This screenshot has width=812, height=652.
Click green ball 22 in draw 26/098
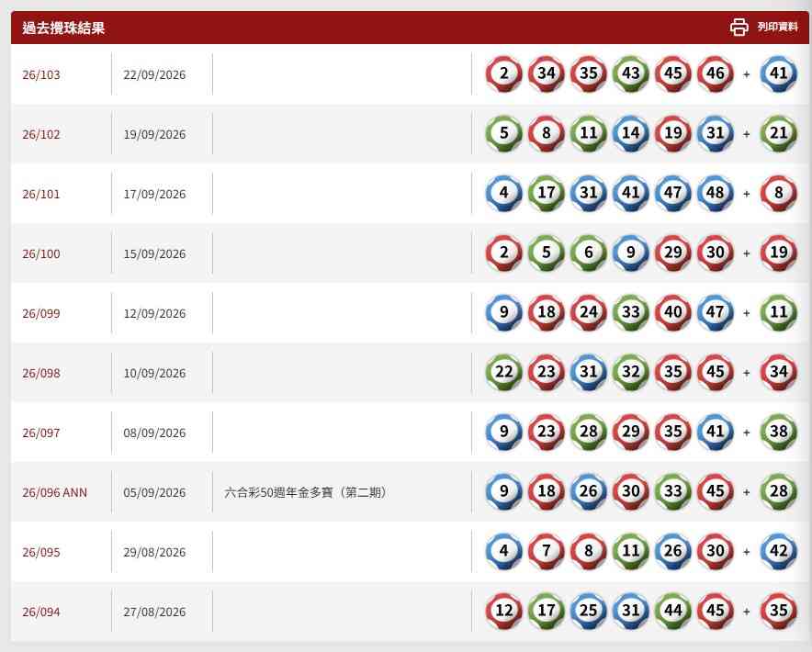coord(503,372)
